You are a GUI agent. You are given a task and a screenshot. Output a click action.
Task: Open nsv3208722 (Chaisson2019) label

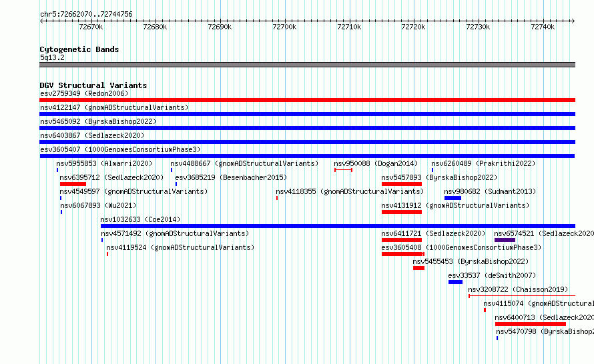[x=518, y=289]
